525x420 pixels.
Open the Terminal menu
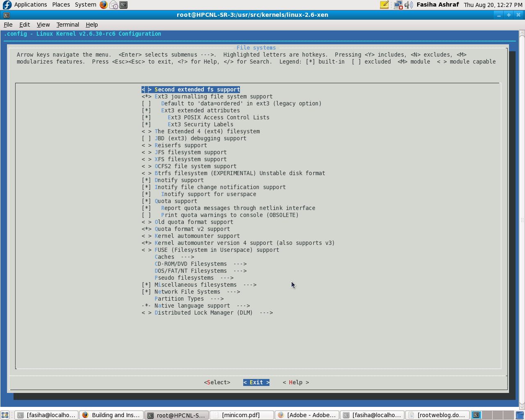click(68, 25)
